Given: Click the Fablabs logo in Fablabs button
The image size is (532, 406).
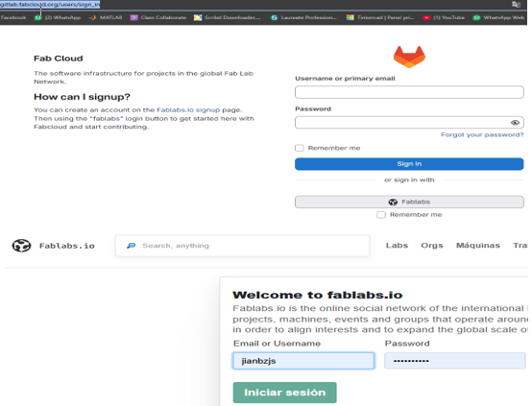Looking at the screenshot, I should tap(393, 203).
